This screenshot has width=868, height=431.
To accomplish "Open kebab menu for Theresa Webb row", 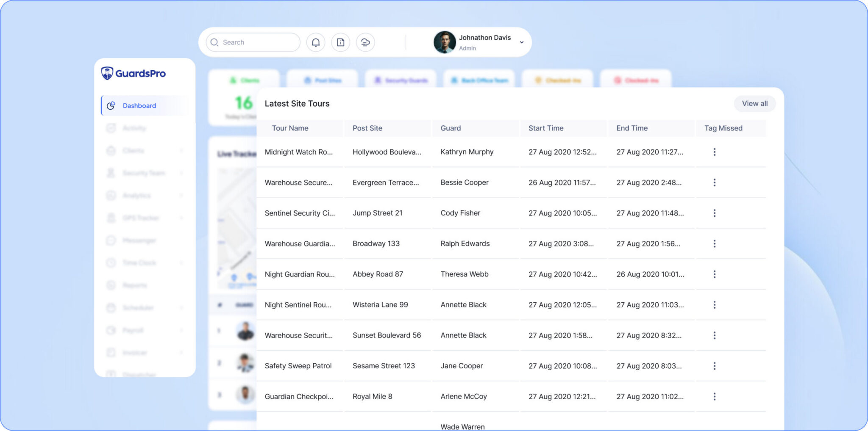I will (x=714, y=274).
